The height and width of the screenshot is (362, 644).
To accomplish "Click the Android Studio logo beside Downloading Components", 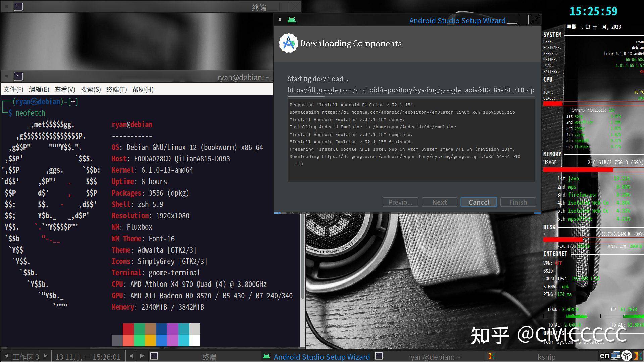I will 289,43.
